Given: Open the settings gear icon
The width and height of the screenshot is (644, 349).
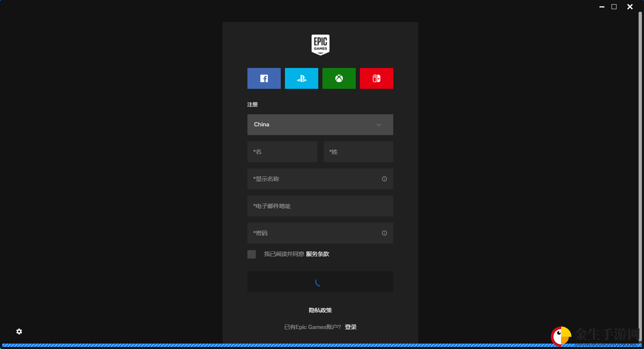Looking at the screenshot, I should click(19, 331).
